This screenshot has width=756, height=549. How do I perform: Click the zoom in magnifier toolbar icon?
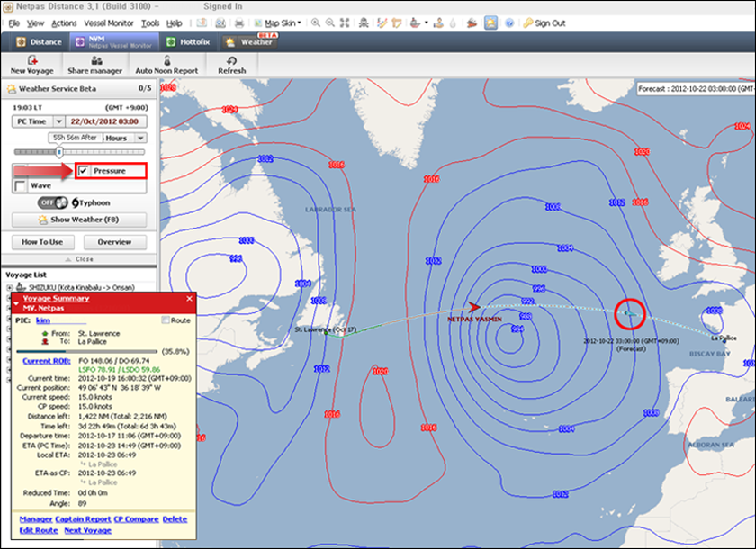(x=315, y=22)
